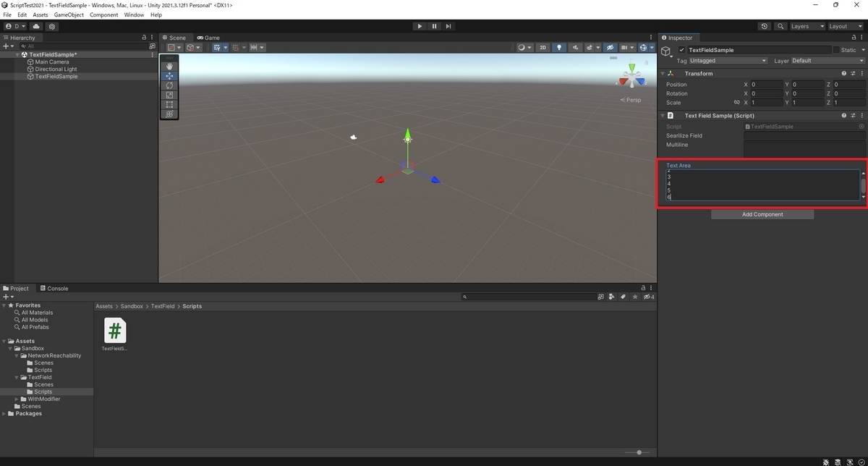Select the Hand tool in the toolbar
The image size is (868, 466).
point(169,66)
